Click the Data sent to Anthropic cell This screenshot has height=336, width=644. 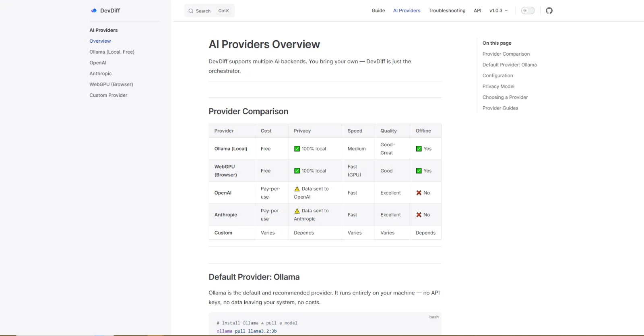pyautogui.click(x=315, y=215)
